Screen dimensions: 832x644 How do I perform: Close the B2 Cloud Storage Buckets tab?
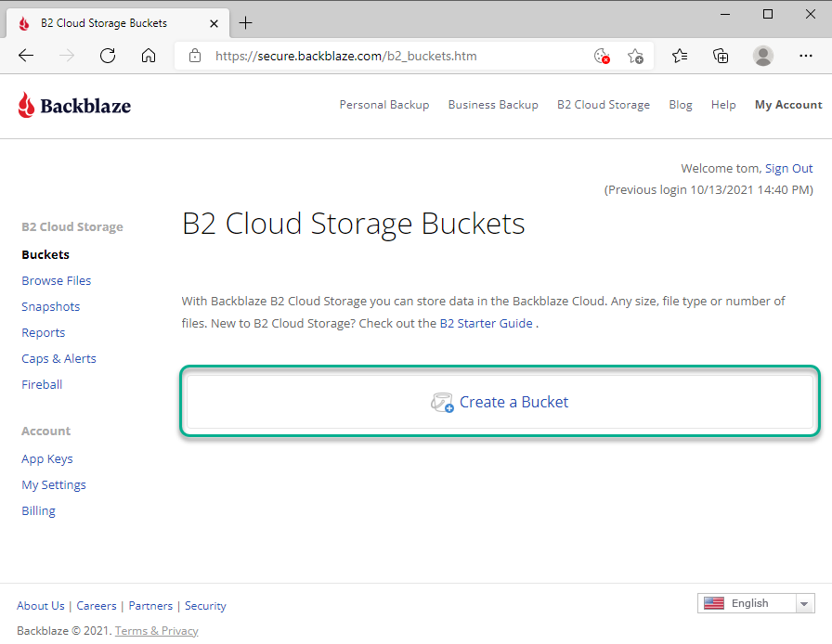[x=214, y=23]
